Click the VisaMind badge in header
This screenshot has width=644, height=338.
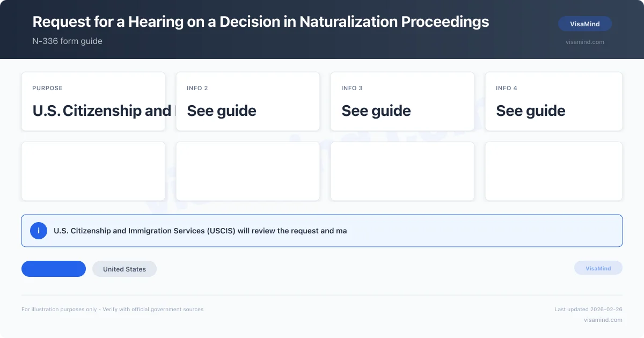[x=584, y=24]
